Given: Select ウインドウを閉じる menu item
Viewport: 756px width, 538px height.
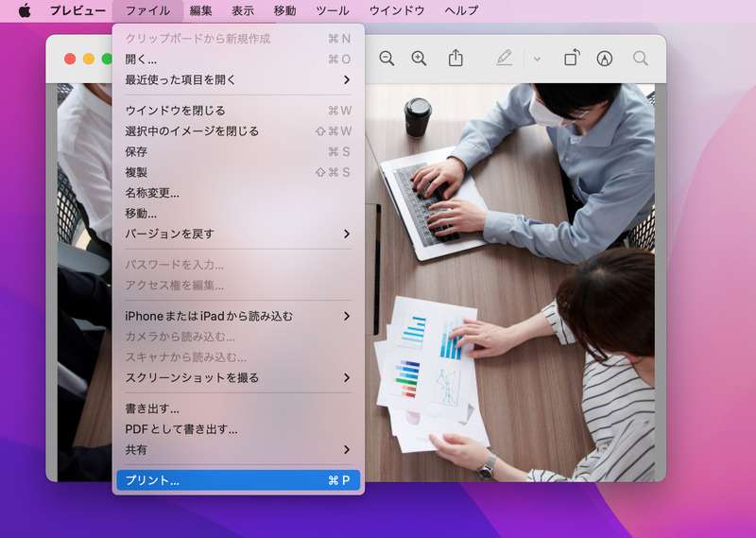Looking at the screenshot, I should click(x=238, y=111).
